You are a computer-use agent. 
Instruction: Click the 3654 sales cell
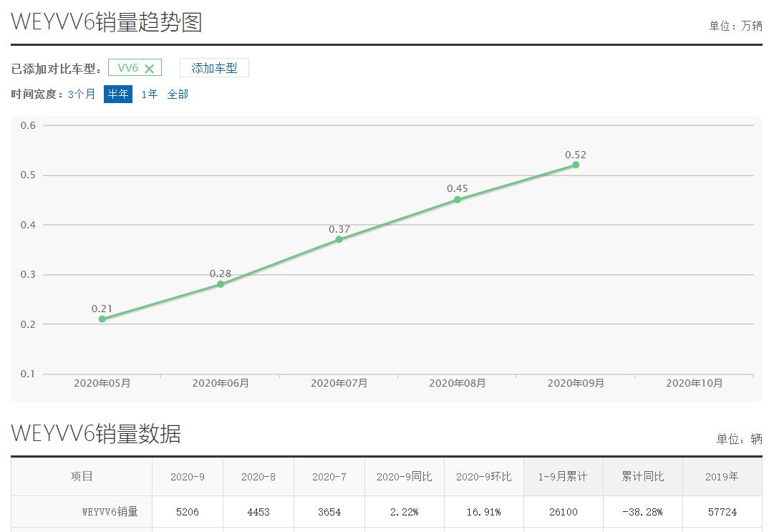click(x=329, y=512)
